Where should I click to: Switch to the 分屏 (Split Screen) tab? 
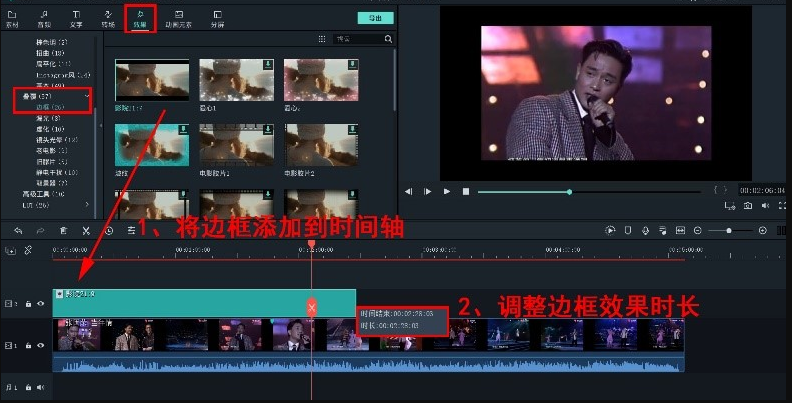pos(217,18)
